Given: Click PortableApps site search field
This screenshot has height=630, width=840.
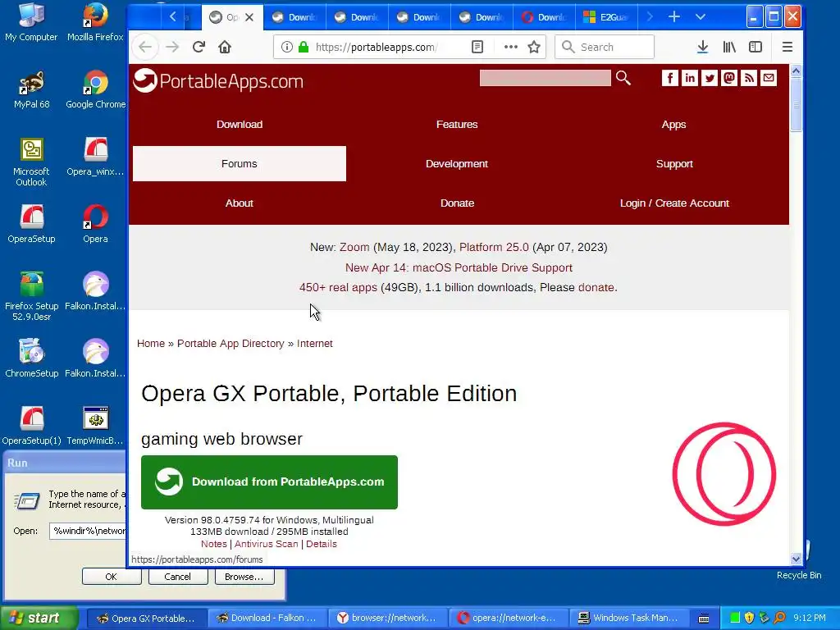Looking at the screenshot, I should pos(545,78).
